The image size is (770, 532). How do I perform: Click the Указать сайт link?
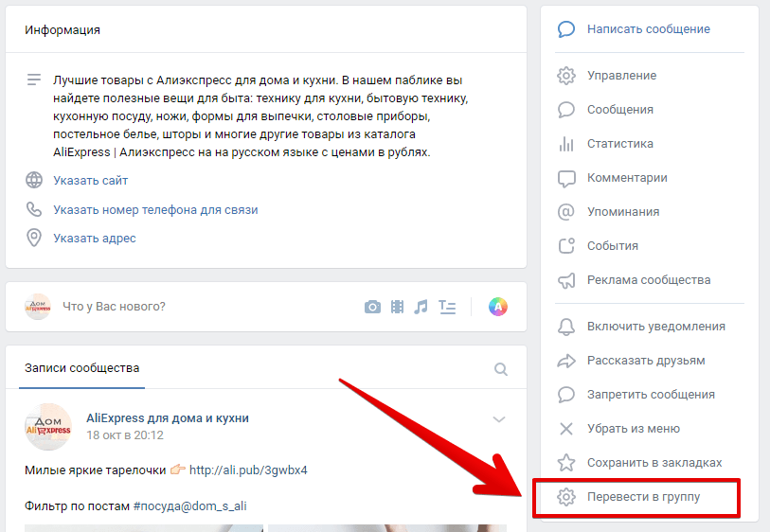[90, 181]
